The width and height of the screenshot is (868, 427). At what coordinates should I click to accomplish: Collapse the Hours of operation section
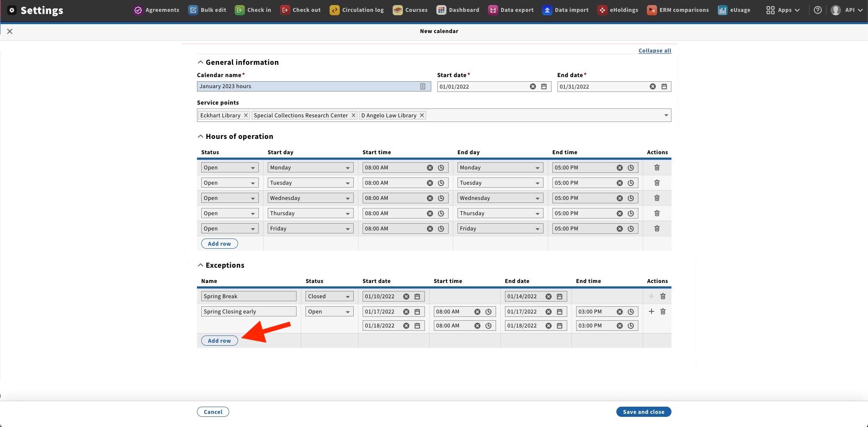tap(235, 136)
